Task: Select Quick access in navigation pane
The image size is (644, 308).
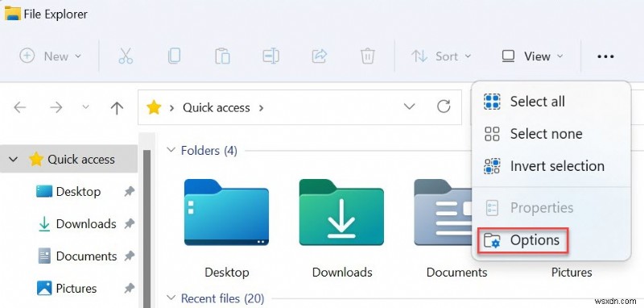Action: point(69,159)
